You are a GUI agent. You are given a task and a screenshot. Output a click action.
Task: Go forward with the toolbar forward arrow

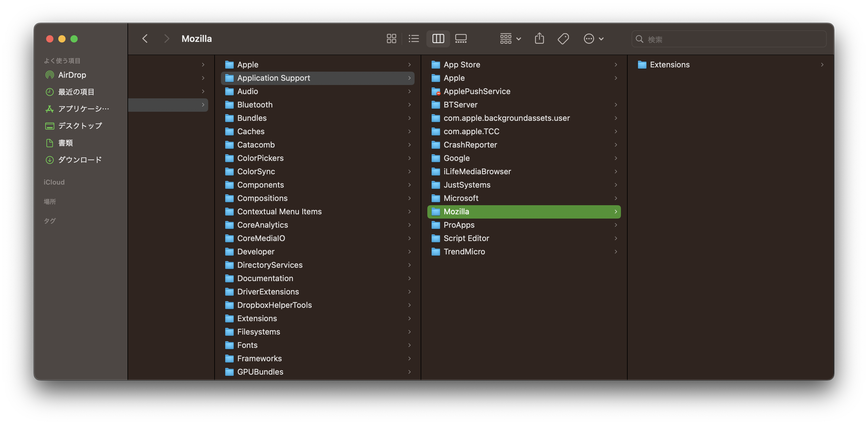pos(166,39)
